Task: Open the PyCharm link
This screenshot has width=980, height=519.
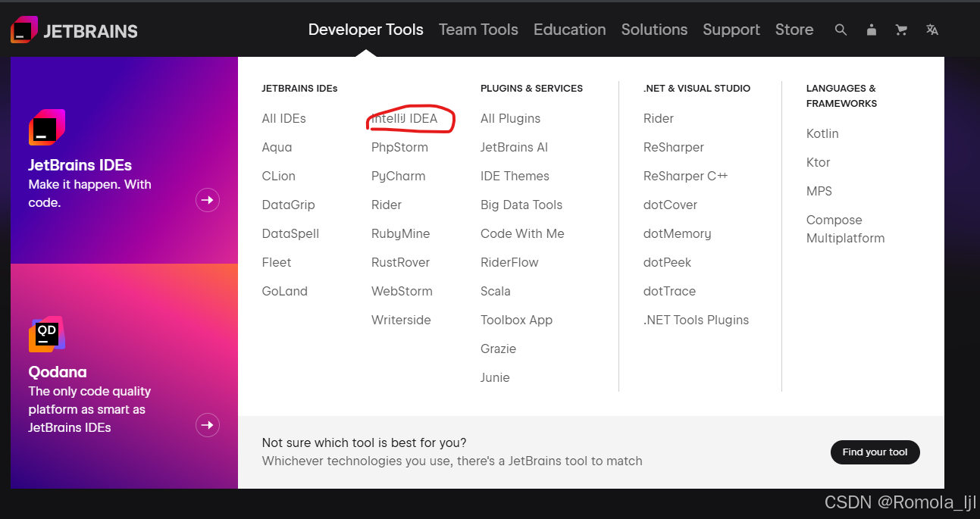Action: [x=399, y=176]
